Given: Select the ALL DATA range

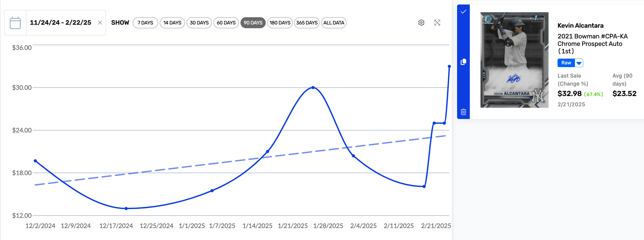Looking at the screenshot, I should pos(334,23).
